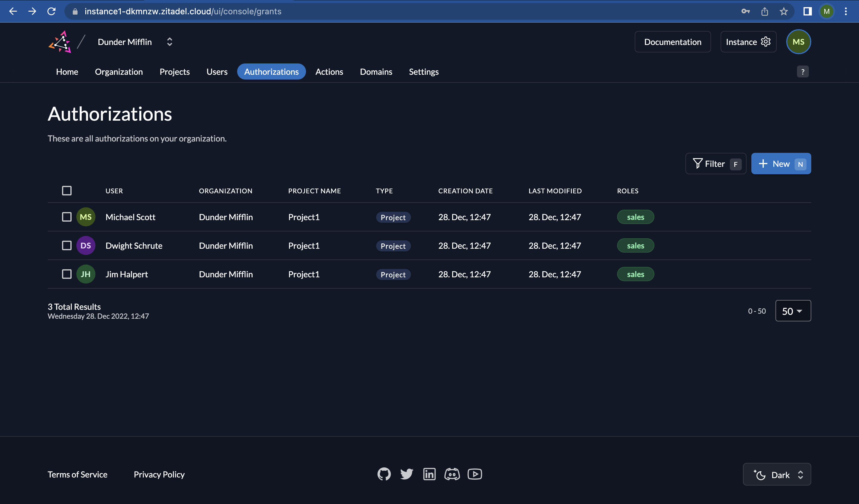Select Dwight Schrute row checkbox
Screen dimensions: 859x504
pos(67,245)
